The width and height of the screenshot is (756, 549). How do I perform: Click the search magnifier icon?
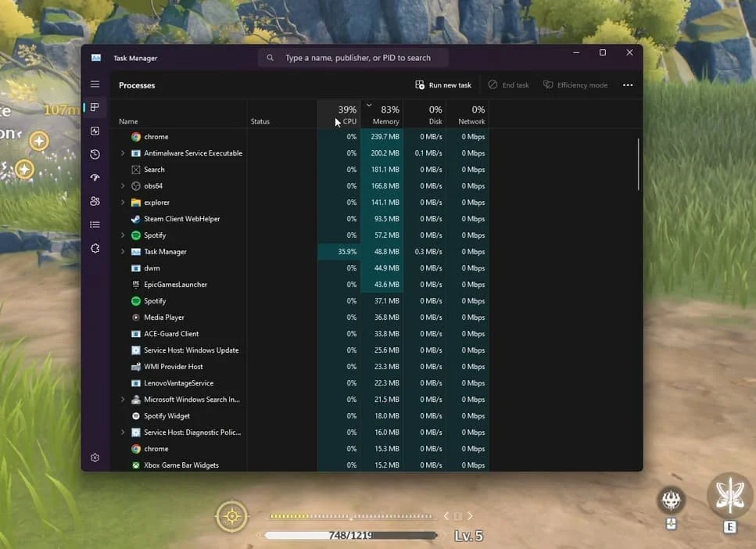click(270, 58)
